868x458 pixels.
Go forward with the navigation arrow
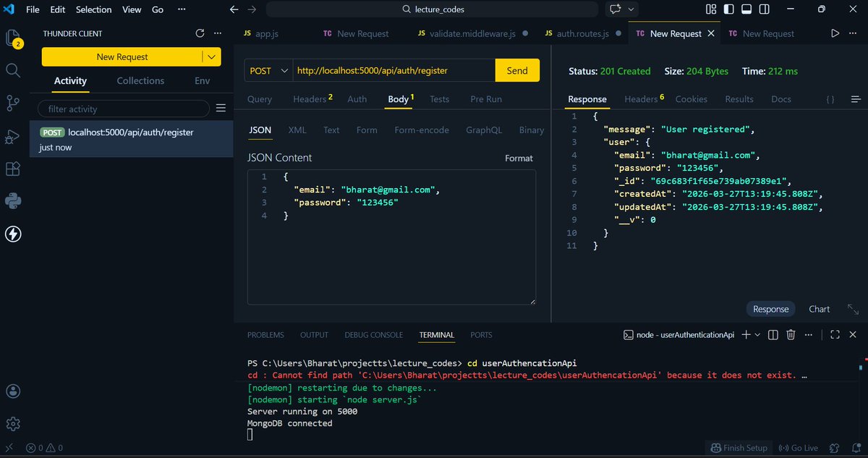click(252, 9)
